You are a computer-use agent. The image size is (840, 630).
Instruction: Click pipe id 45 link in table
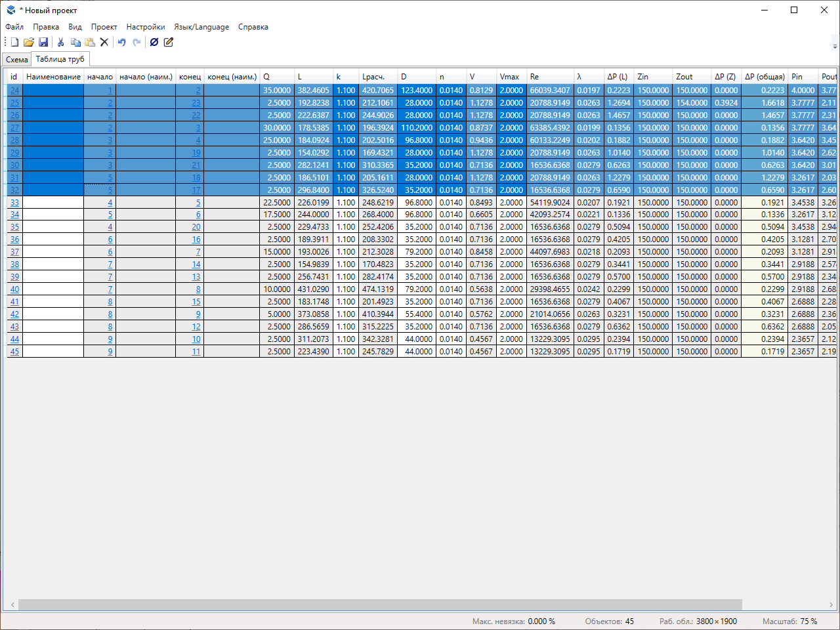(14, 352)
